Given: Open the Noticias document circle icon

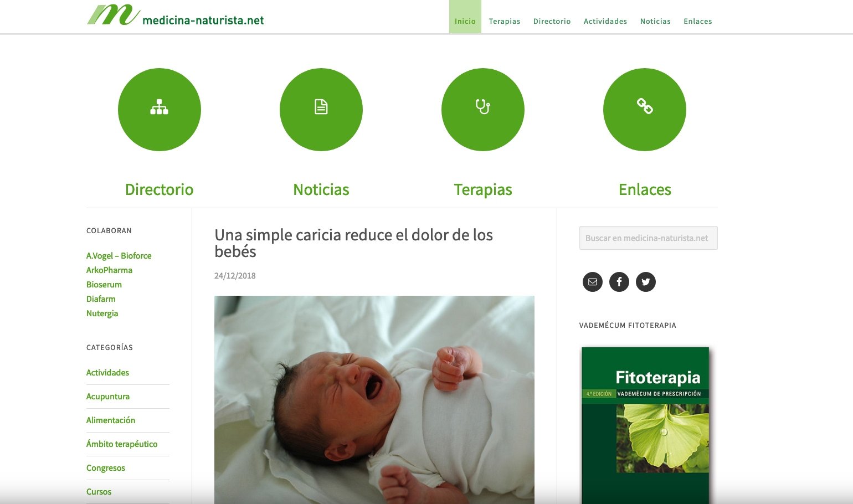Looking at the screenshot, I should tap(321, 110).
